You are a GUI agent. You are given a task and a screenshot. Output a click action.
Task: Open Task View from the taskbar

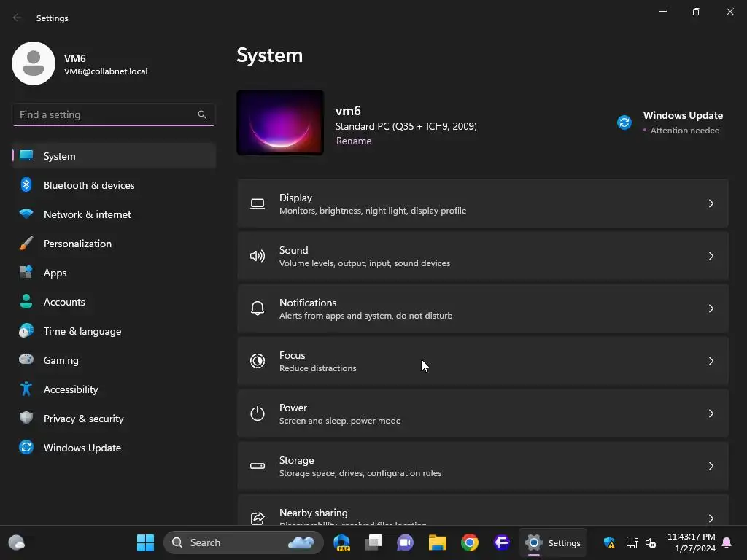(373, 542)
